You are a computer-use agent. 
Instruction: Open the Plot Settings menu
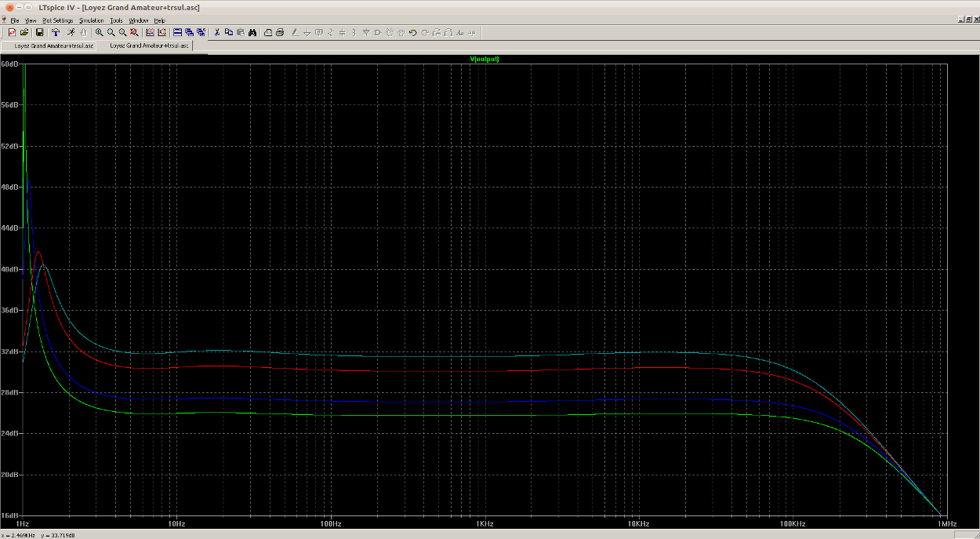[x=58, y=20]
